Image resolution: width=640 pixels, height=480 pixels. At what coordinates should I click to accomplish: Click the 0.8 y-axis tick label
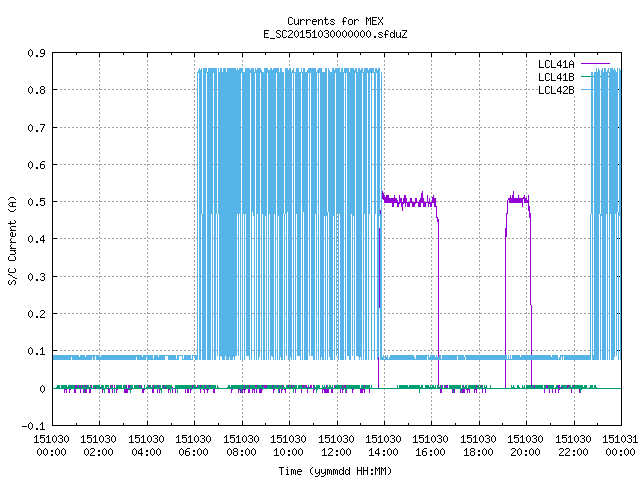tap(36, 90)
